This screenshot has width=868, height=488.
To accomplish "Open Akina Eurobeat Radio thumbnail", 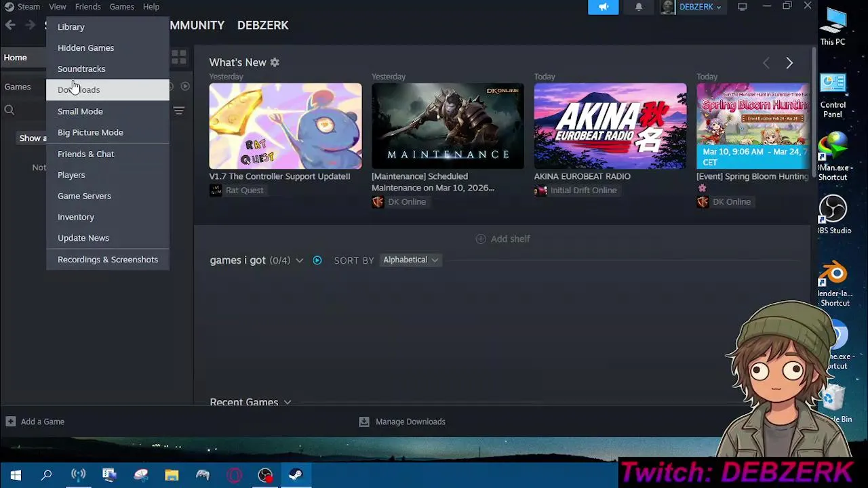I will click(x=610, y=126).
